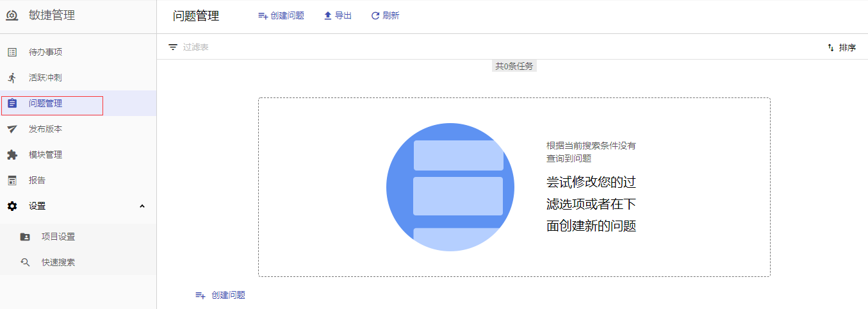Focus the 过滤表 filter input
This screenshot has width=868, height=309.
[x=196, y=47]
